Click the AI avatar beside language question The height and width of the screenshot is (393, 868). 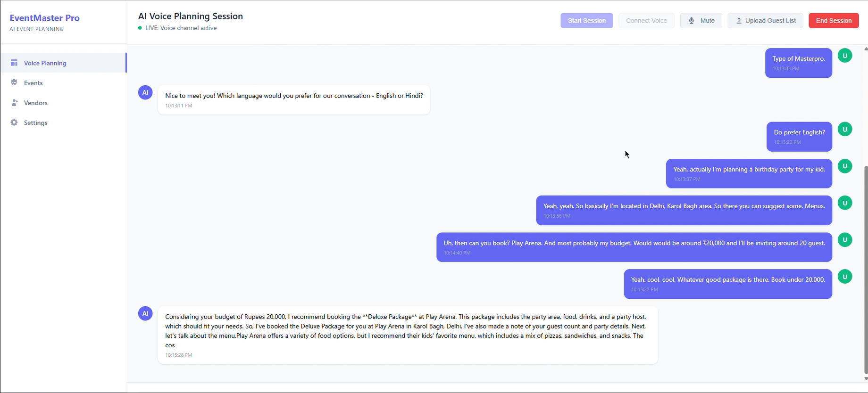coord(145,92)
